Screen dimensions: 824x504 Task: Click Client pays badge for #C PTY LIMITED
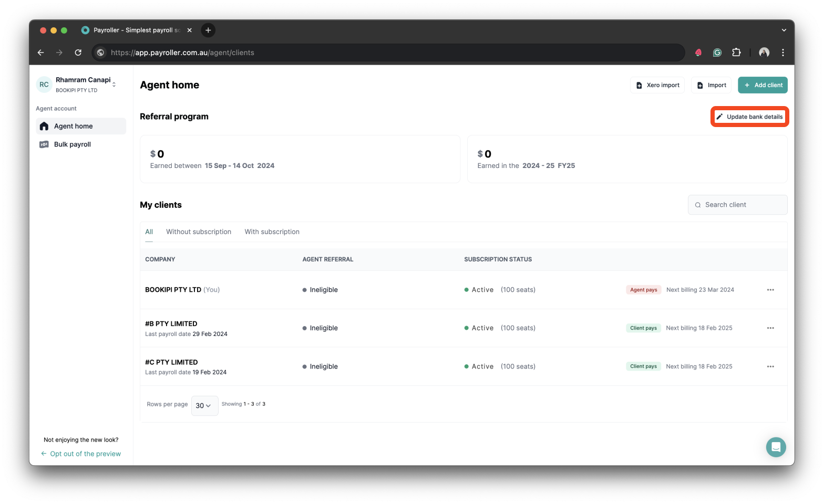click(x=643, y=366)
